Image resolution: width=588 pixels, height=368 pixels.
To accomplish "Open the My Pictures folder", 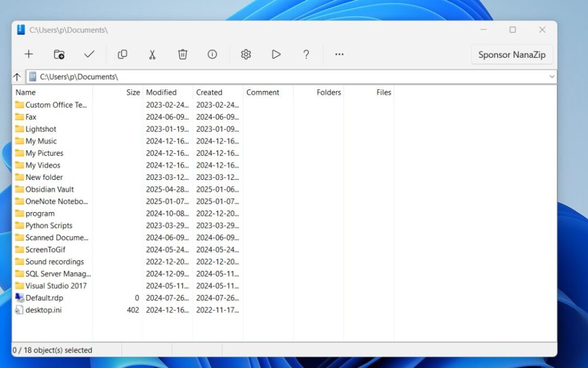I will click(x=44, y=153).
